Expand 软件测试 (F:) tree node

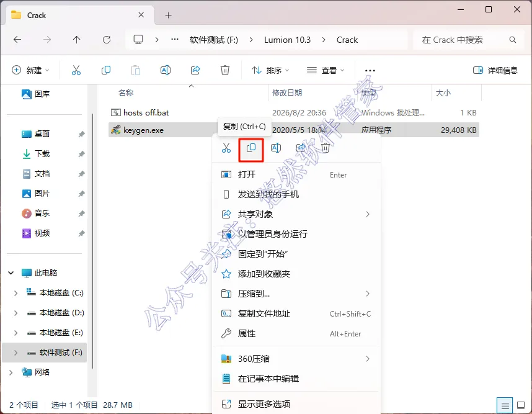click(16, 353)
